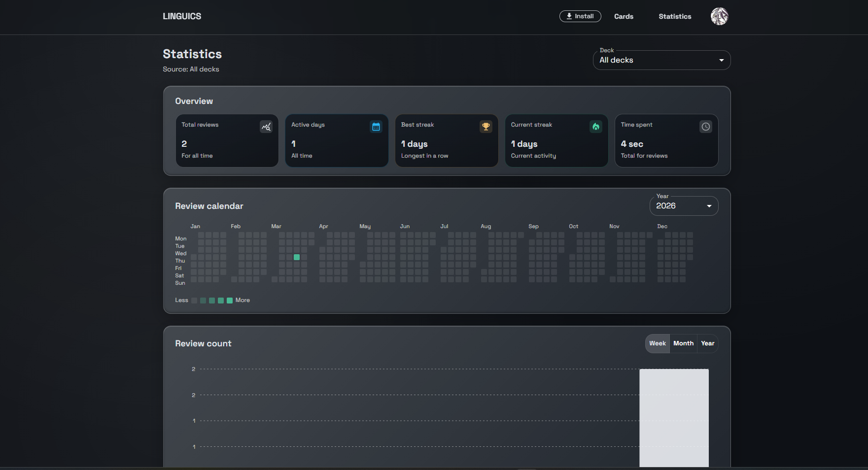Click the 'Overview' heading
868x470 pixels.
click(x=194, y=101)
